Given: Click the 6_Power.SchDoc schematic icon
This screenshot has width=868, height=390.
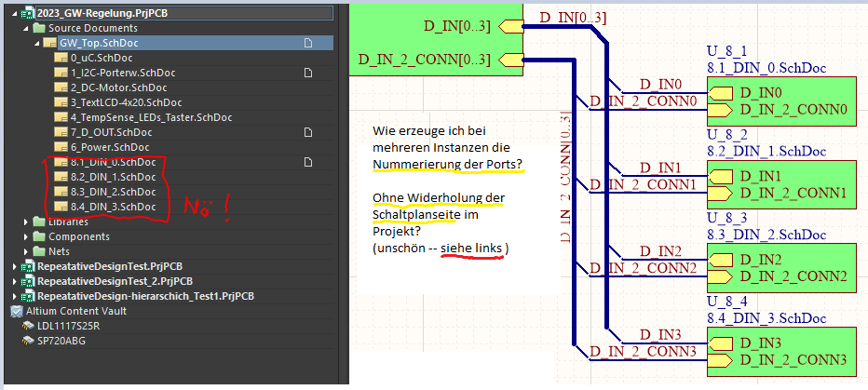Looking at the screenshot, I should click(x=60, y=147).
